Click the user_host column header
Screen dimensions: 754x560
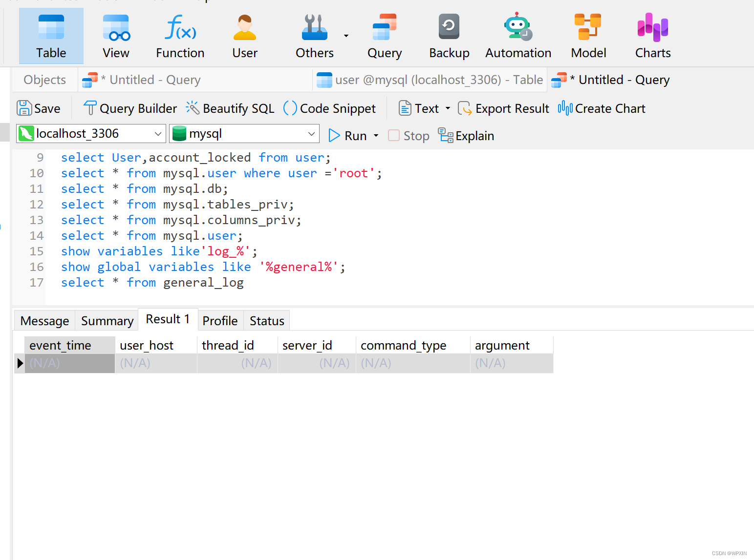click(x=156, y=345)
